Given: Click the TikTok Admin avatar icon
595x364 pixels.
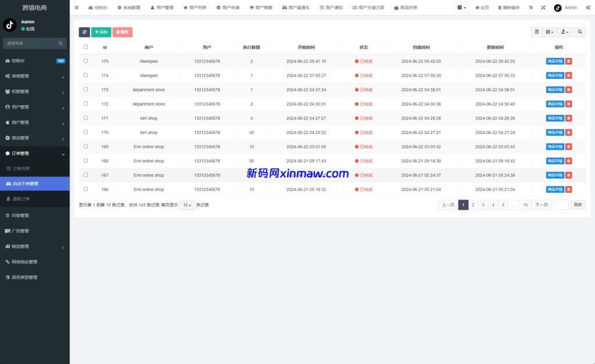Looking at the screenshot, I should pyautogui.click(x=557, y=8).
